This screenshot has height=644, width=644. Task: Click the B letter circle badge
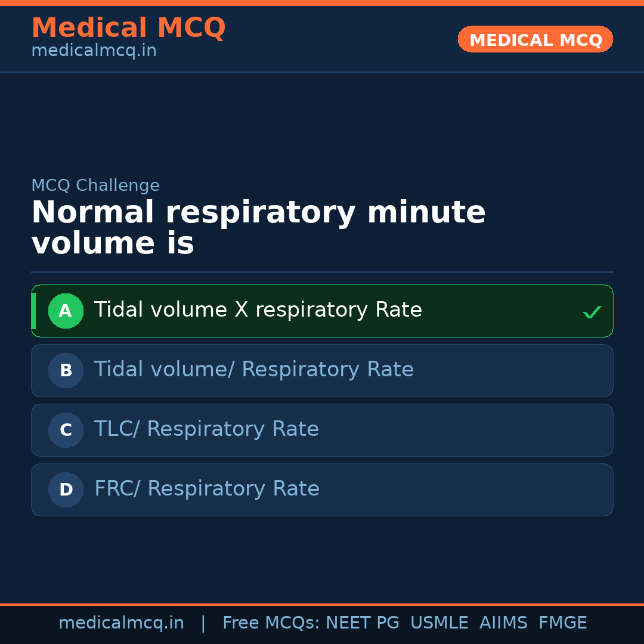click(66, 370)
